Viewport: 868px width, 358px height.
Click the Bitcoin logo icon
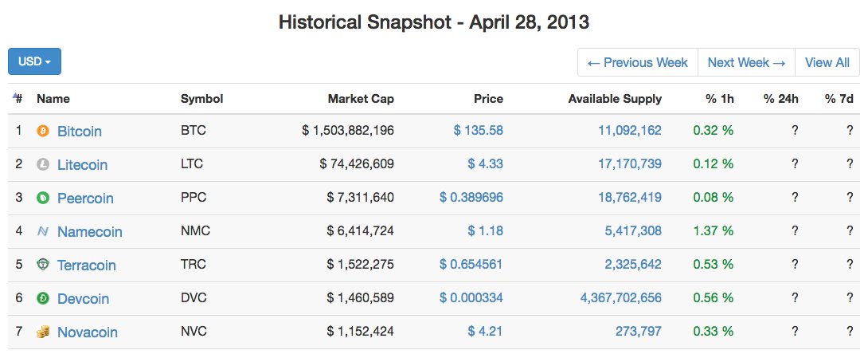point(43,132)
